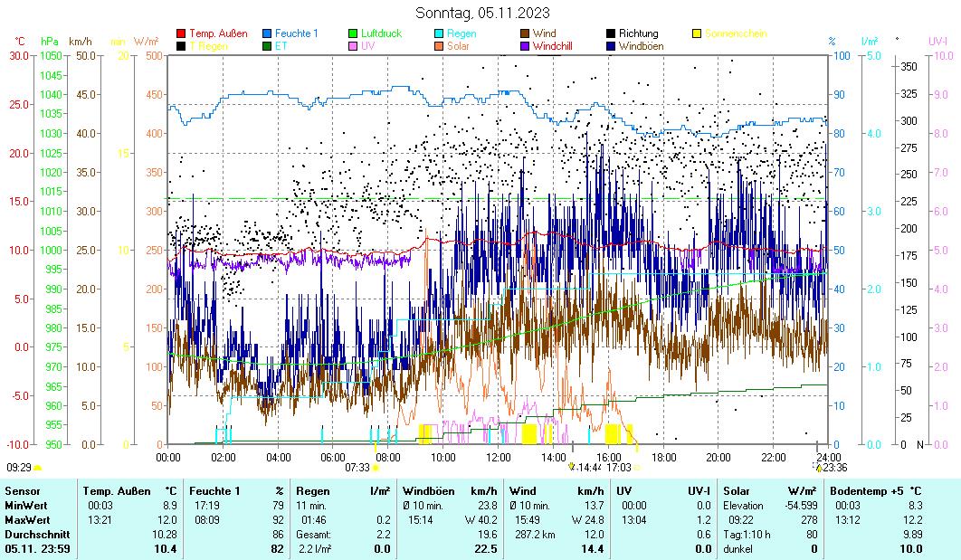Click the T Regen legend label
Viewport: 961px width, 560px height.
point(208,45)
